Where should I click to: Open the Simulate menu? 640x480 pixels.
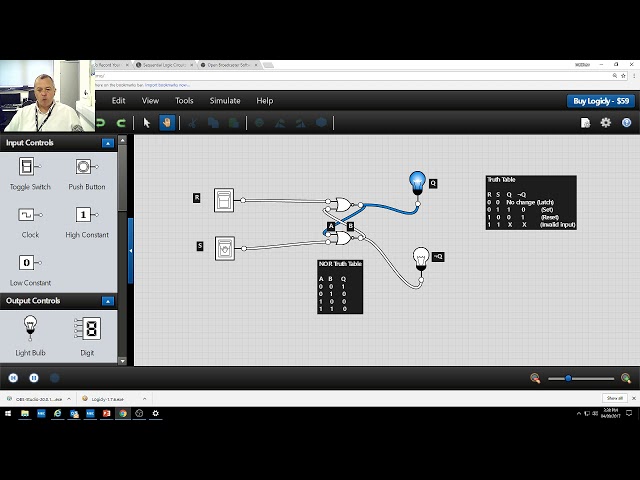click(x=224, y=101)
